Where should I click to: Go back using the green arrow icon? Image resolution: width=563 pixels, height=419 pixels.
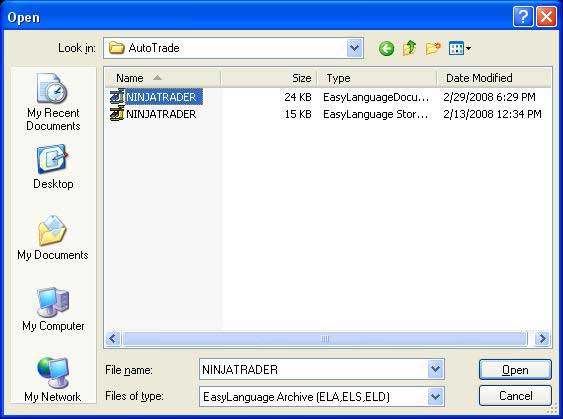[386, 48]
